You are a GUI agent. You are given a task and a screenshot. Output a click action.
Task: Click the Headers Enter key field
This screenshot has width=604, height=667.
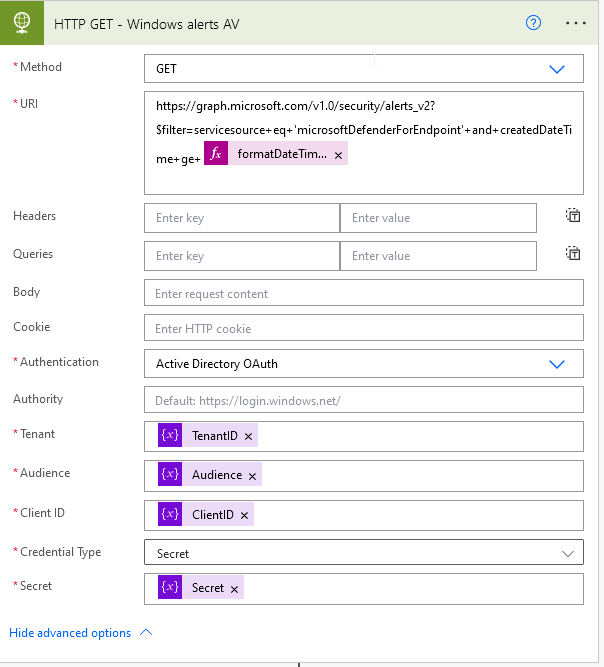point(242,218)
